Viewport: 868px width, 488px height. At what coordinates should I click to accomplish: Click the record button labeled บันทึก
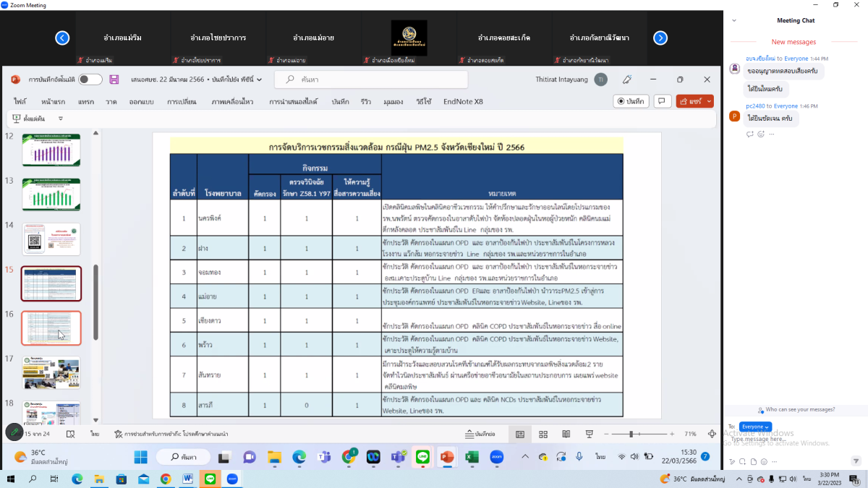[x=631, y=101]
